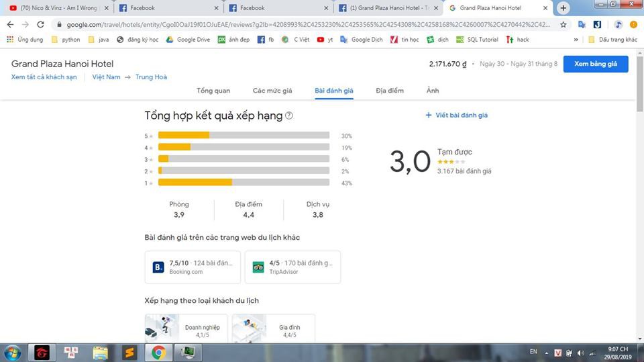
Task: Click the 5-star rating bar
Action: [x=244, y=136]
